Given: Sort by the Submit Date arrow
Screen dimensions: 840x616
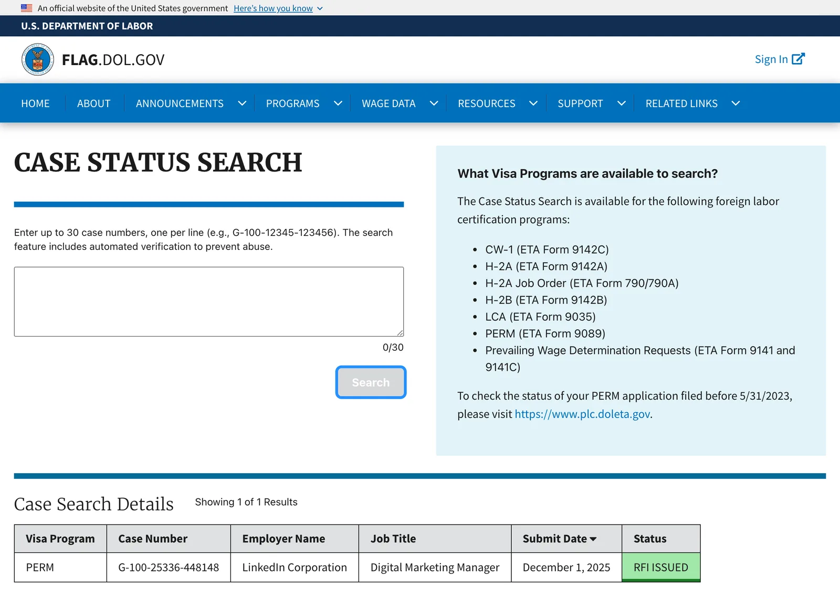Looking at the screenshot, I should tap(593, 539).
